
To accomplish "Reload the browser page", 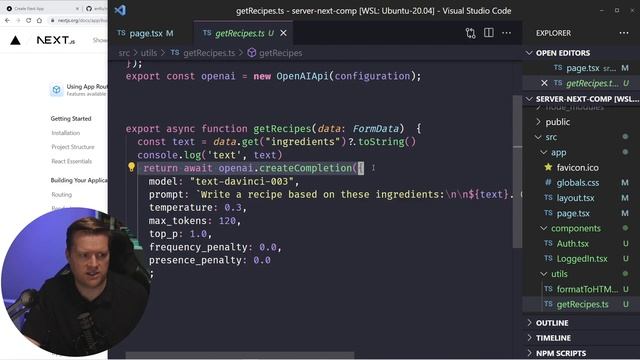I will pos(29,20).
